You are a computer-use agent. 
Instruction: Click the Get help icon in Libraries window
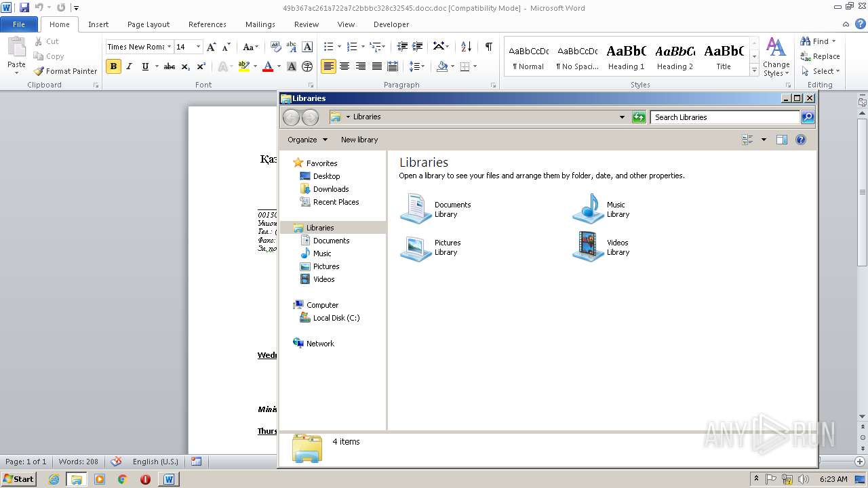point(800,140)
